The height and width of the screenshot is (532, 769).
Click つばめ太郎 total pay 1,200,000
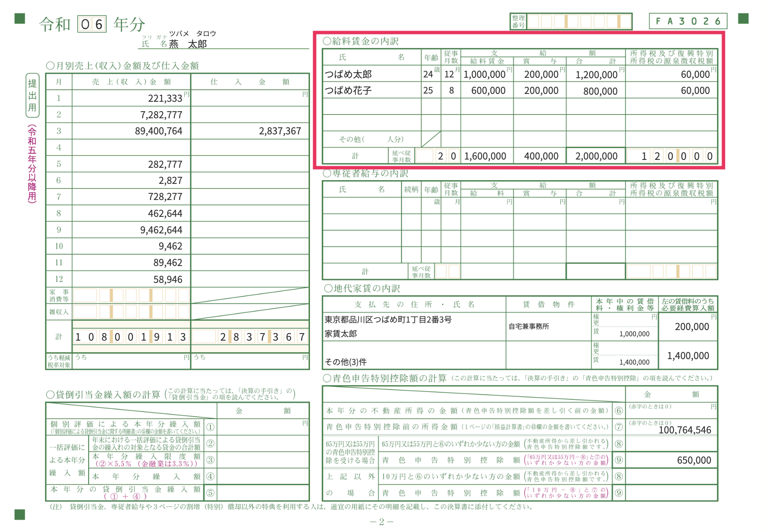pos(596,75)
